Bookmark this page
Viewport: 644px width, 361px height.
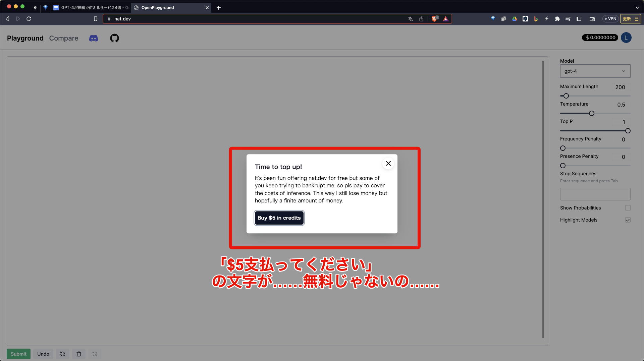96,19
